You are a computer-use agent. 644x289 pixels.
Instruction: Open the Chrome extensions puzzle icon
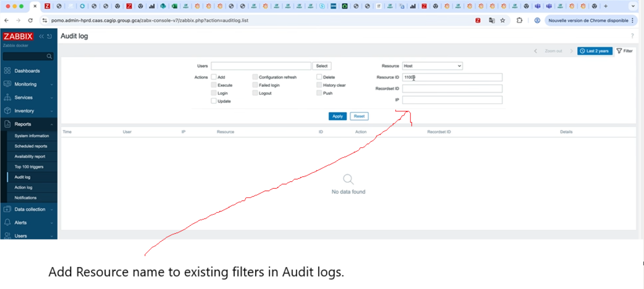[520, 21]
